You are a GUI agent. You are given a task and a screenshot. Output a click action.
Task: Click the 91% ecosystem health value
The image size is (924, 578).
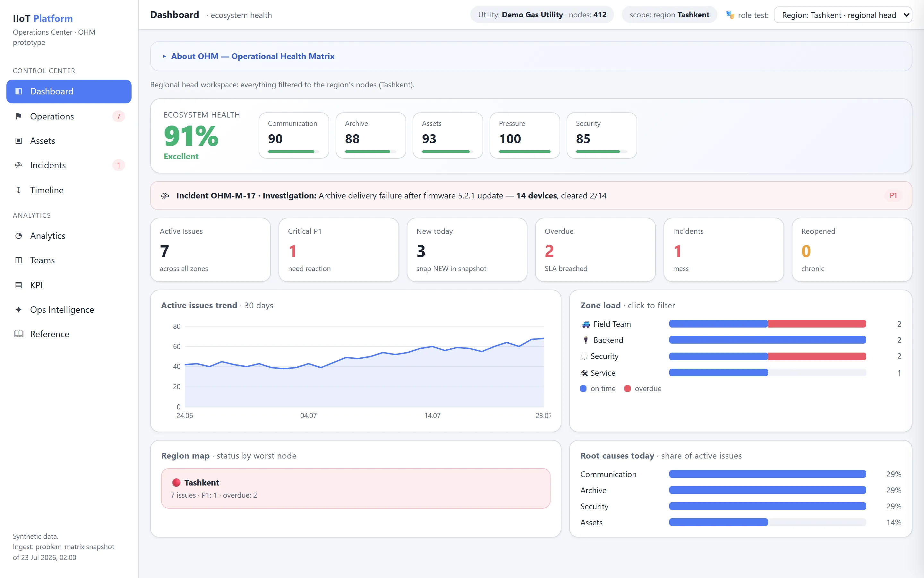pyautogui.click(x=191, y=136)
